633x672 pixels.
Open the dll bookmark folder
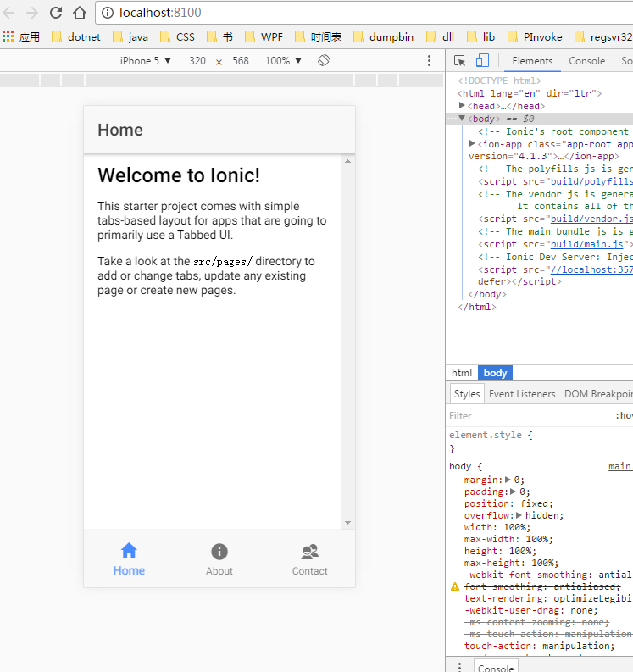(440, 36)
